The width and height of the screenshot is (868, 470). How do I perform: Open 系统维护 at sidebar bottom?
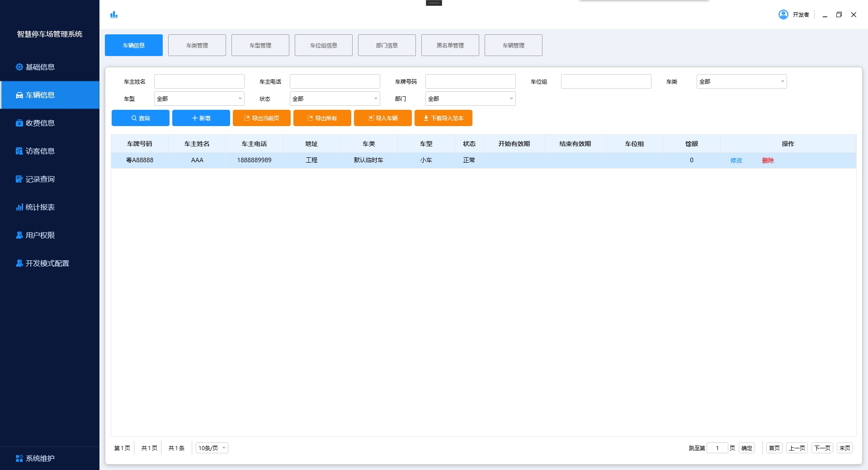pos(40,458)
